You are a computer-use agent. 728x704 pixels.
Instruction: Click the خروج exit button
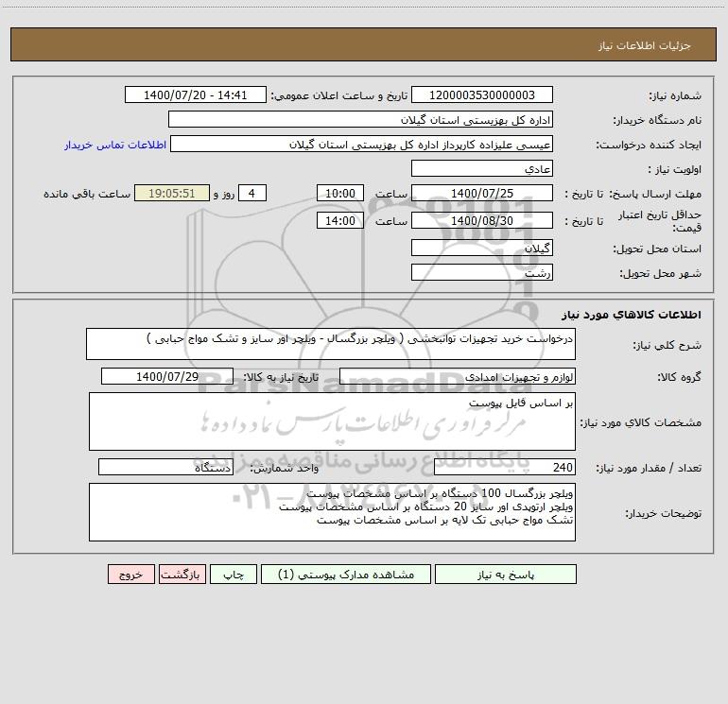click(x=130, y=574)
